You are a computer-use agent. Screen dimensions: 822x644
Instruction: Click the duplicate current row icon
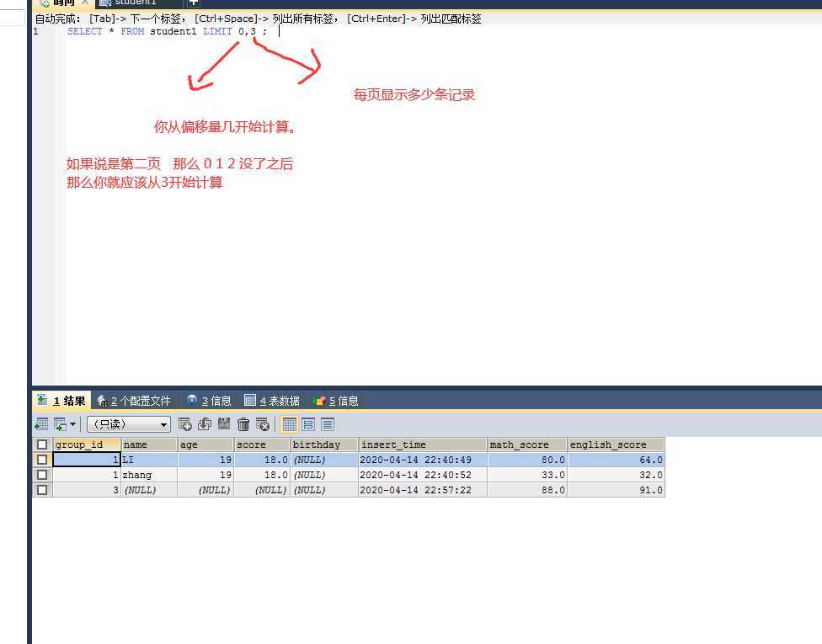click(x=205, y=424)
